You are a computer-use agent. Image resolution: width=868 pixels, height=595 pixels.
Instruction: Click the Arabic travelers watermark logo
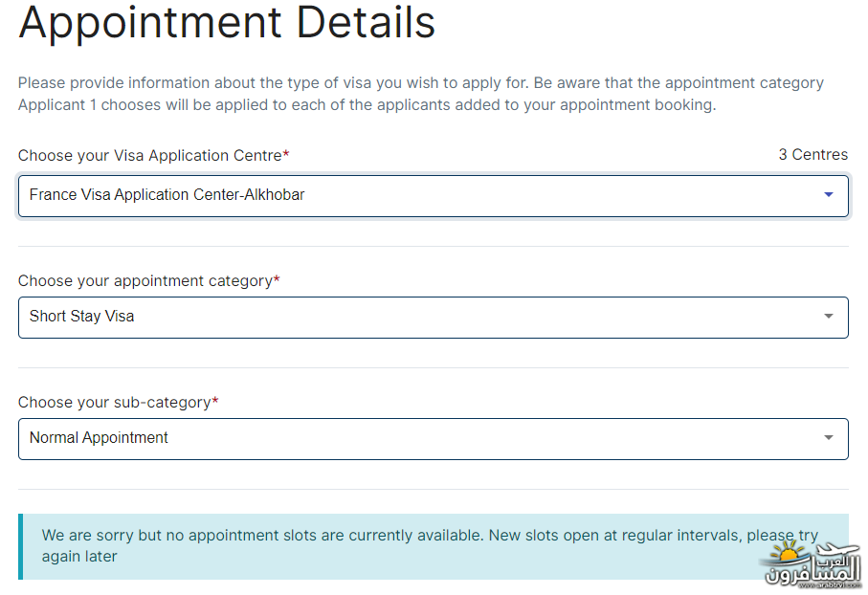tap(812, 564)
